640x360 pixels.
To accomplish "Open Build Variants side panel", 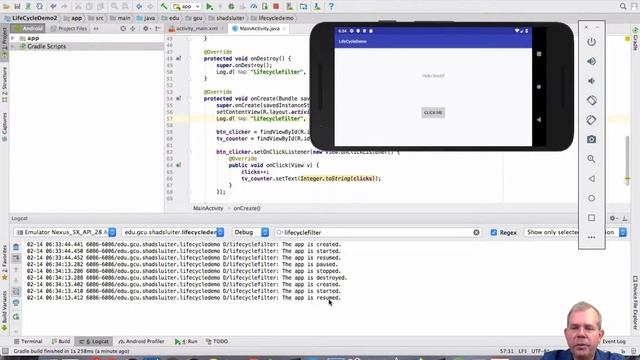I will coord(4,310).
